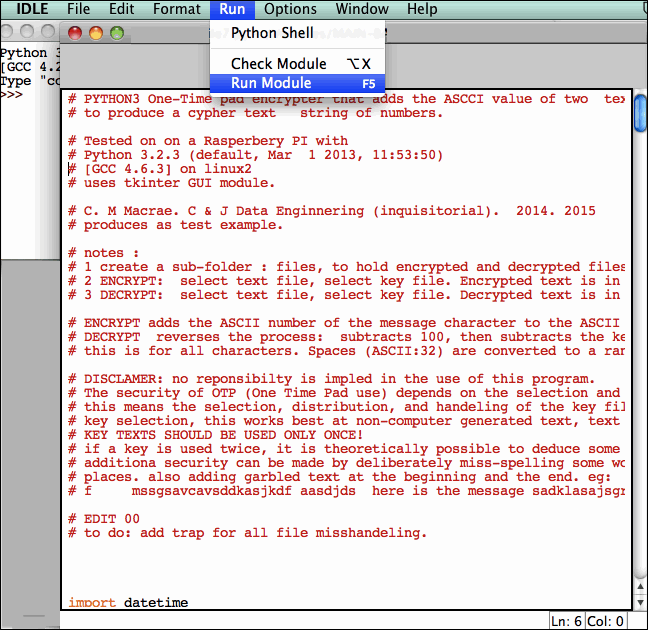Click the '# produces as test example.' line
Screen dimensions: 648x630
coord(175,225)
